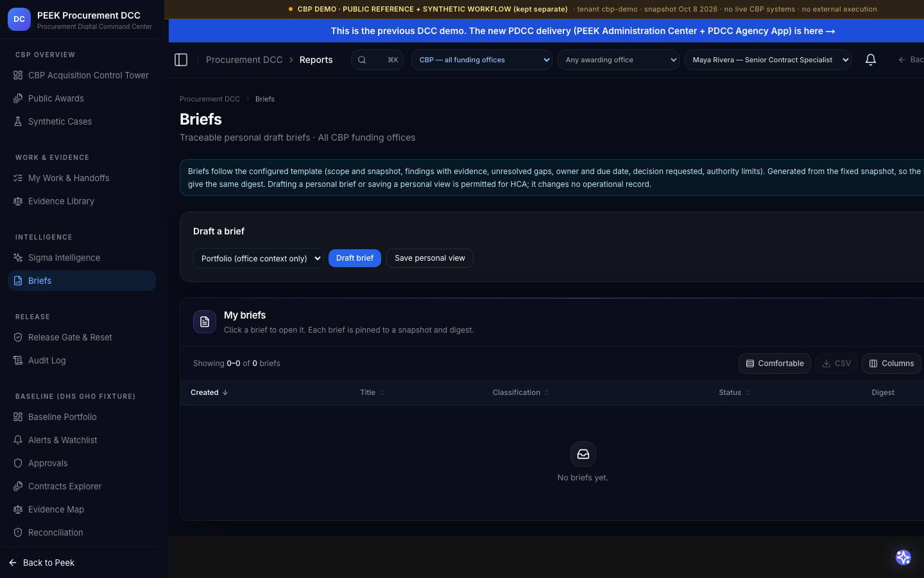The width and height of the screenshot is (924, 578).
Task: Click the My Work & Handoffs icon
Action: 18,178
